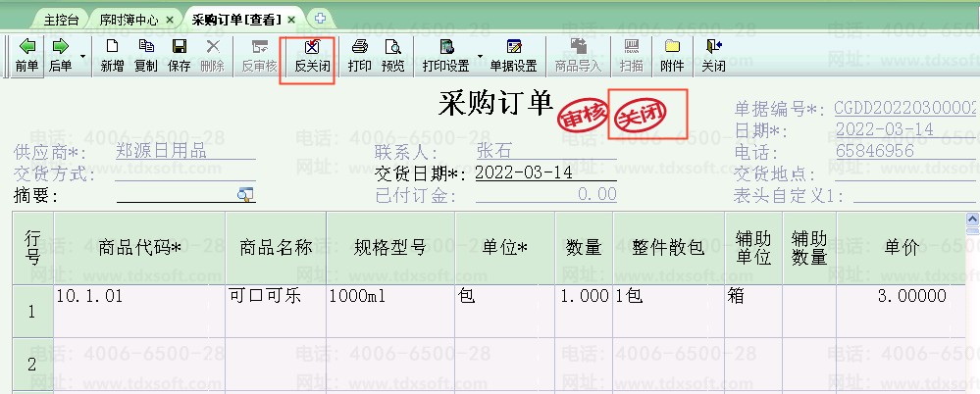Select the quantity cell 1.000

pyautogui.click(x=584, y=312)
